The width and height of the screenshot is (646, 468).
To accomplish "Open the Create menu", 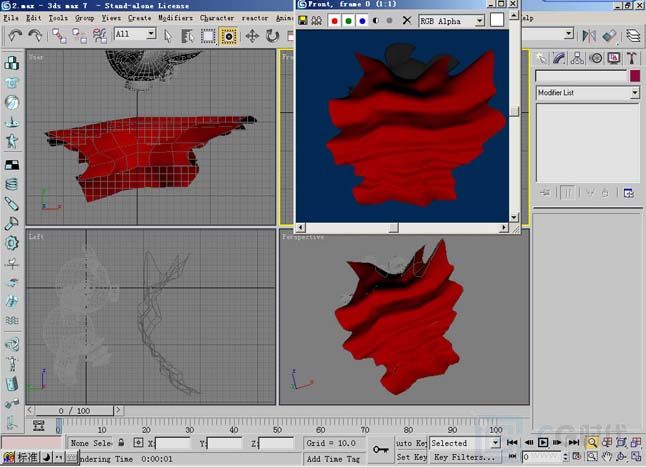I will click(139, 18).
